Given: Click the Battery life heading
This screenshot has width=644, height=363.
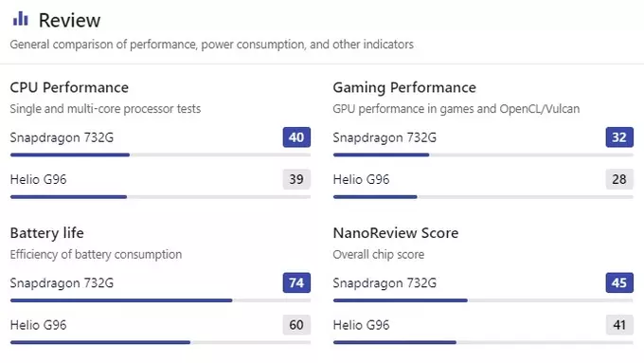Looking at the screenshot, I should tap(46, 233).
